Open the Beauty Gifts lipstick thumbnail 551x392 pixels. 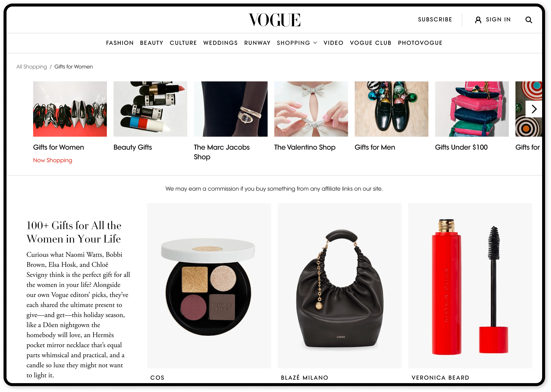pos(150,109)
